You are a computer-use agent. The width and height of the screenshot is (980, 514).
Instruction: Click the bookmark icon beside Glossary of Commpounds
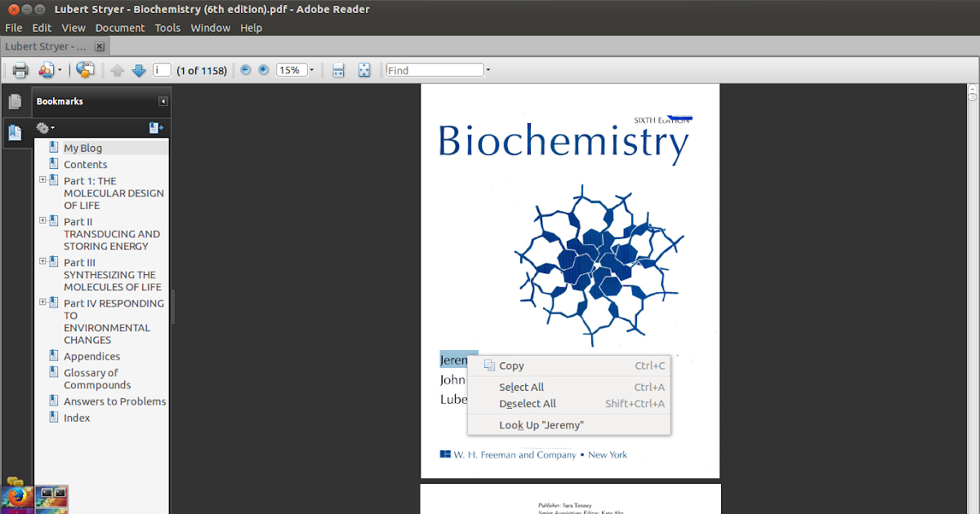[x=54, y=372]
